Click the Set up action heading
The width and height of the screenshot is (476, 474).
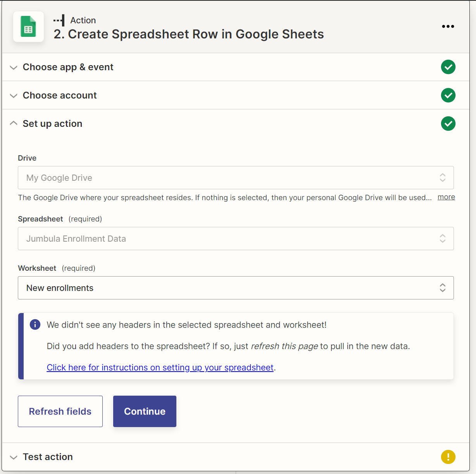(x=52, y=124)
